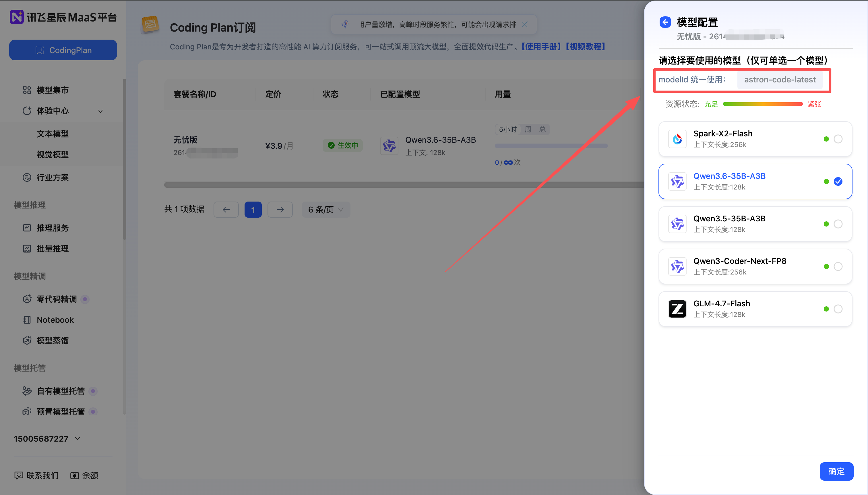Click the 体验中心 refresh icon
Screen dimensions: 868x495
pyautogui.click(x=27, y=111)
